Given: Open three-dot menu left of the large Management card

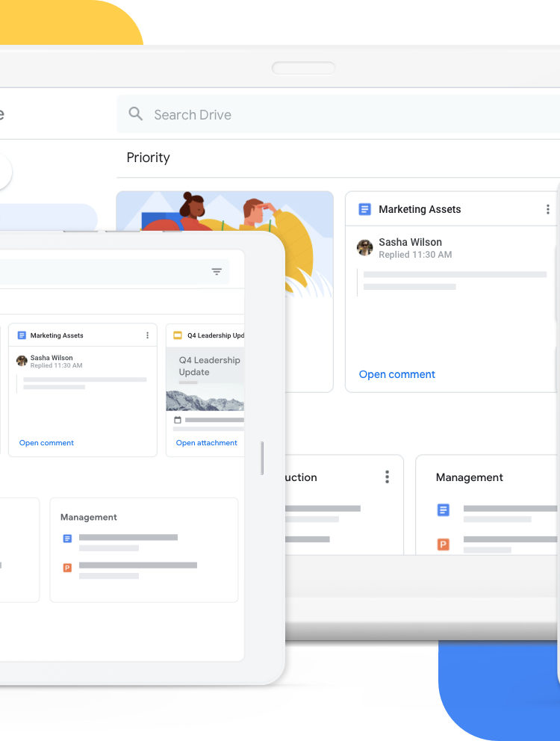Looking at the screenshot, I should pos(387,477).
